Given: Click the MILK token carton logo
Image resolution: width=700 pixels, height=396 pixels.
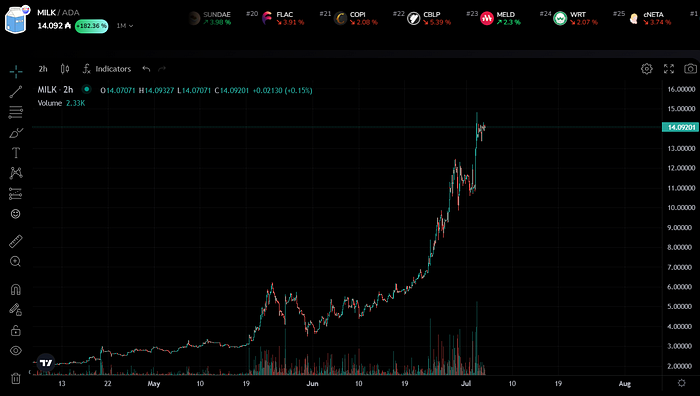Looking at the screenshot, I should (x=17, y=19).
